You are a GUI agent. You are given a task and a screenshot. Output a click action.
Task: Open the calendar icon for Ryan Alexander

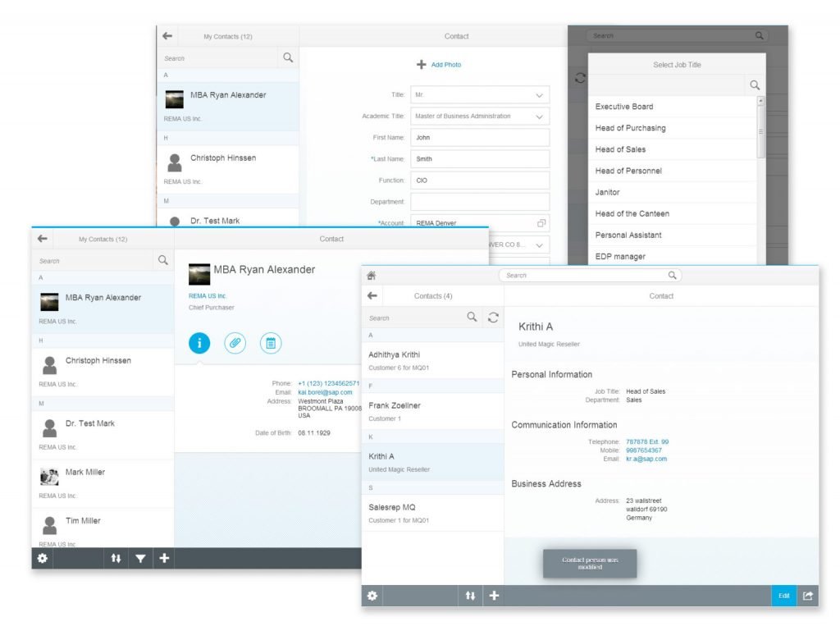(x=271, y=343)
